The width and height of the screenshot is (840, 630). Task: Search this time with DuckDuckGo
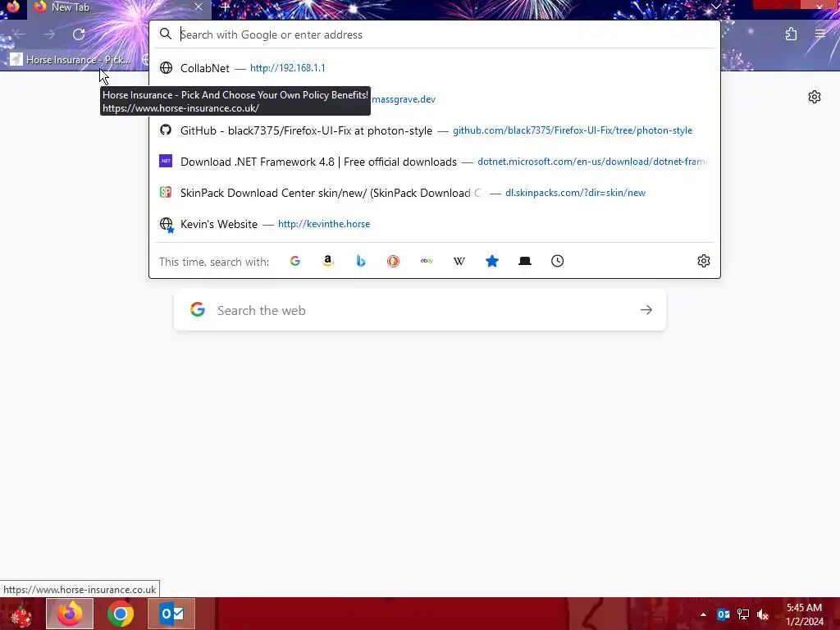point(393,261)
